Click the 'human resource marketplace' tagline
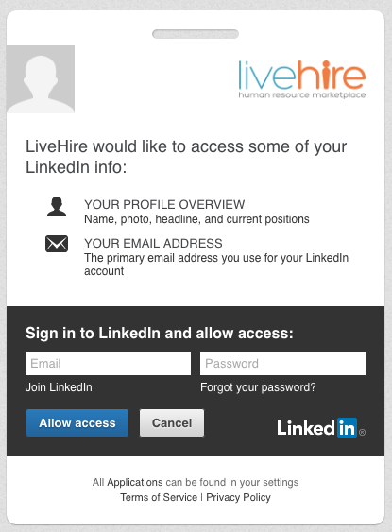This screenshot has height=532, width=392. 302,94
